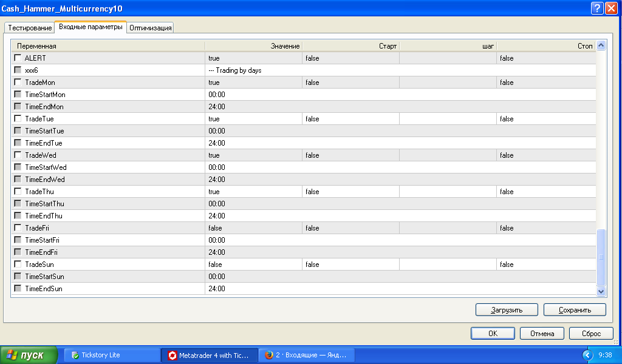Select the ALERT value true cell
The height and width of the screenshot is (364, 622).
click(x=253, y=58)
